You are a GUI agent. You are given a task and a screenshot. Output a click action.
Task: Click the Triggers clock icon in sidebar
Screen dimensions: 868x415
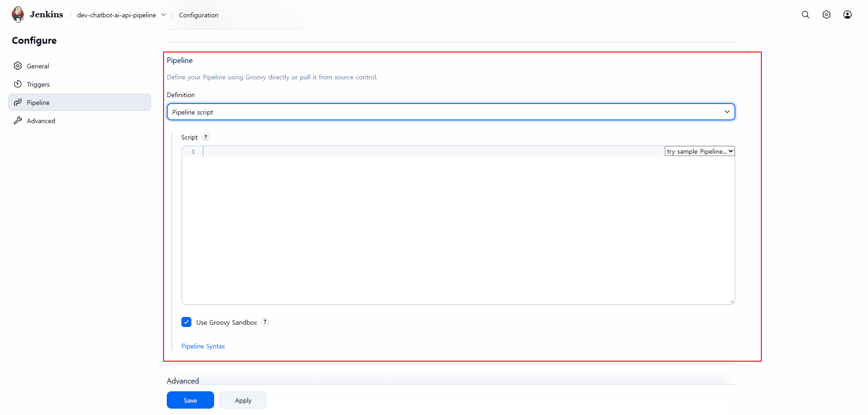(18, 84)
